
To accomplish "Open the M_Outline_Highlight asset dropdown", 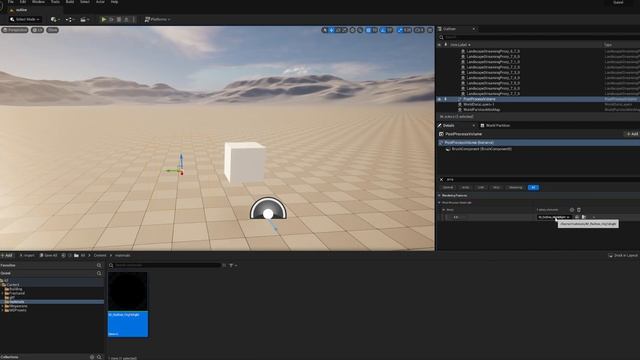I will [x=554, y=217].
